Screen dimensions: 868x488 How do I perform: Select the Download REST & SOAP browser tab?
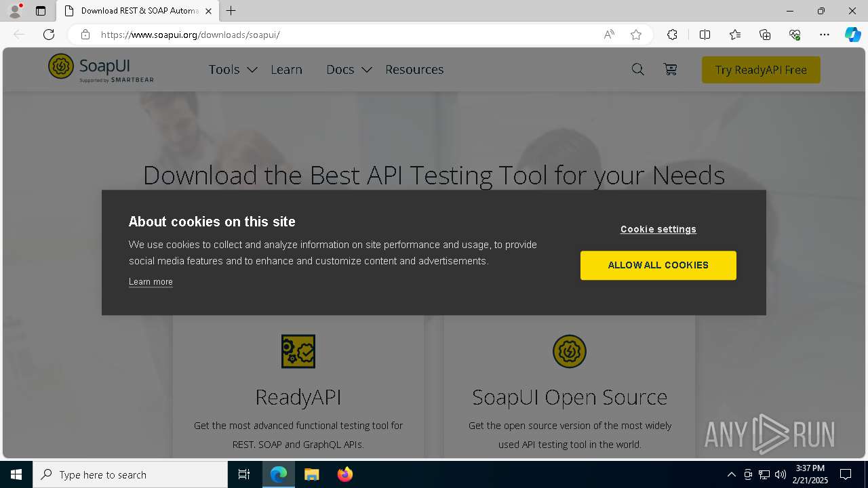(x=137, y=11)
